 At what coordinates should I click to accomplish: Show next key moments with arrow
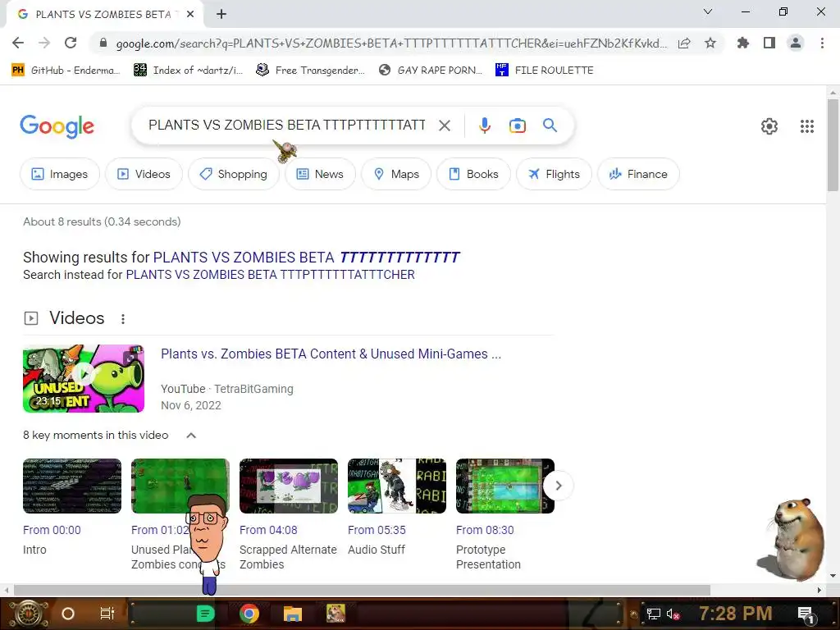click(x=558, y=486)
